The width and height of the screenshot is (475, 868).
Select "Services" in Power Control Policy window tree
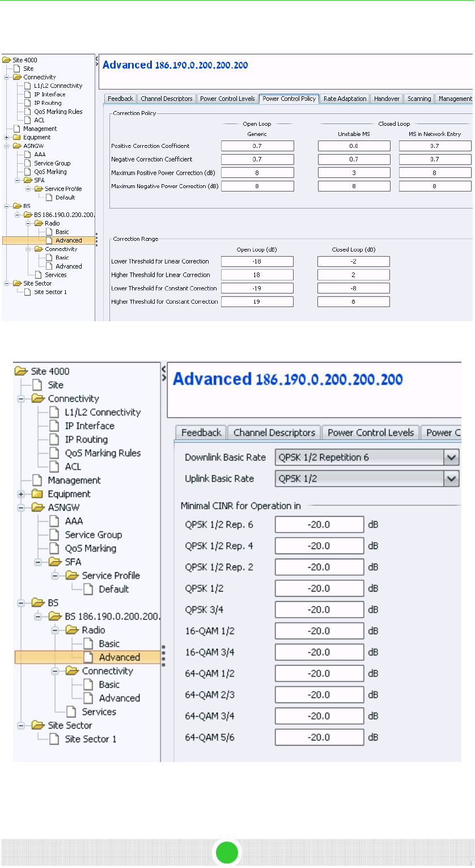coord(56,275)
